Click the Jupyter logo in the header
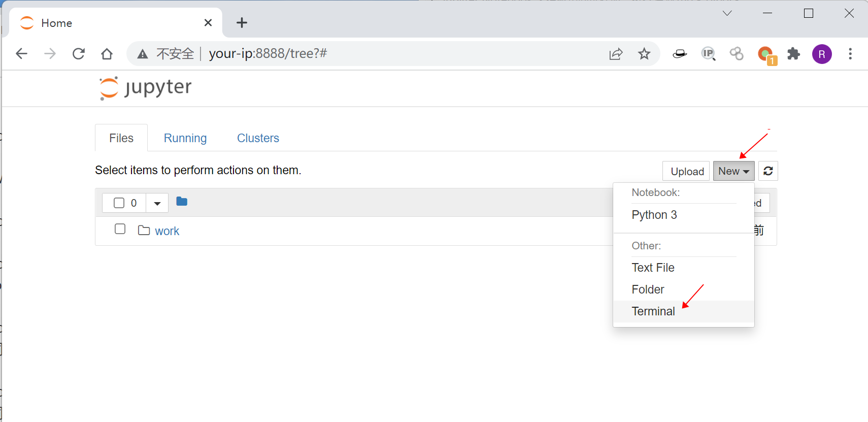The image size is (868, 422). point(146,88)
